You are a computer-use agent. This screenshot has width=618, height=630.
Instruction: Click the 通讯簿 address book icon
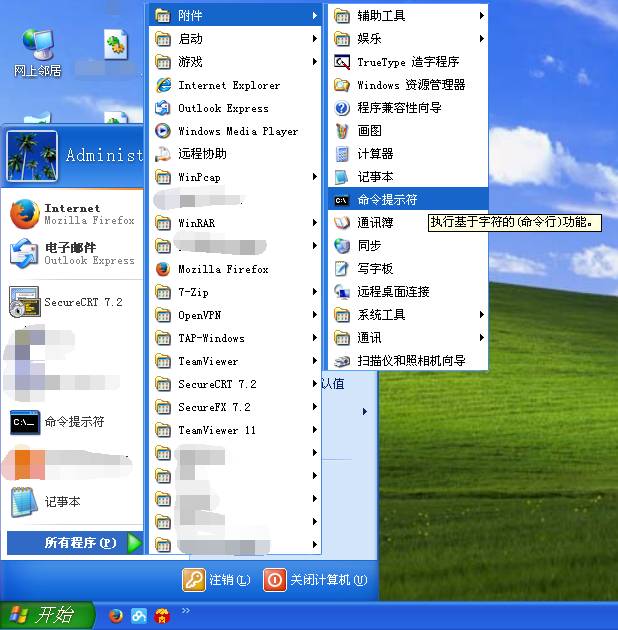click(342, 223)
